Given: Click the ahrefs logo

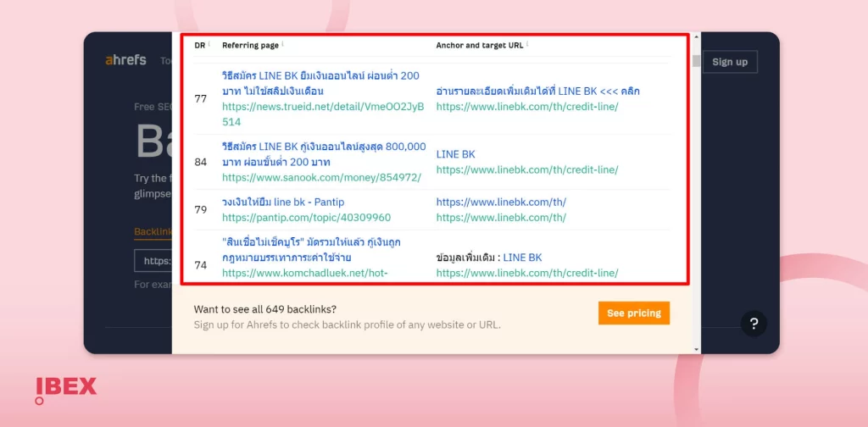Looking at the screenshot, I should click(x=125, y=60).
